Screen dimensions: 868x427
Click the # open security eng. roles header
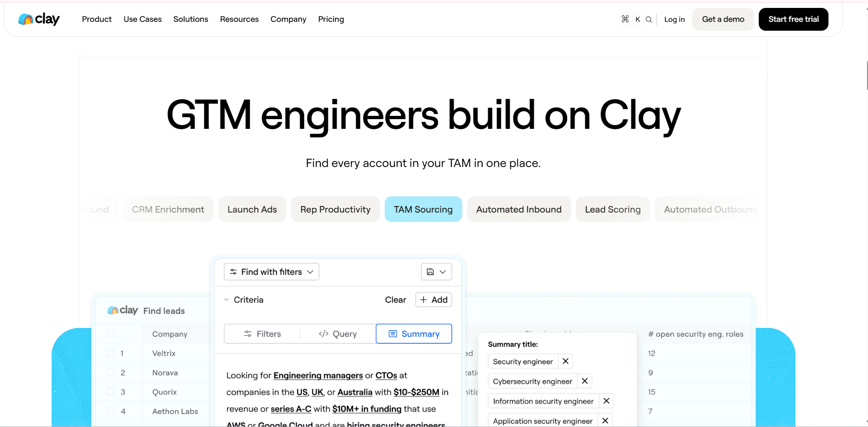coord(696,334)
